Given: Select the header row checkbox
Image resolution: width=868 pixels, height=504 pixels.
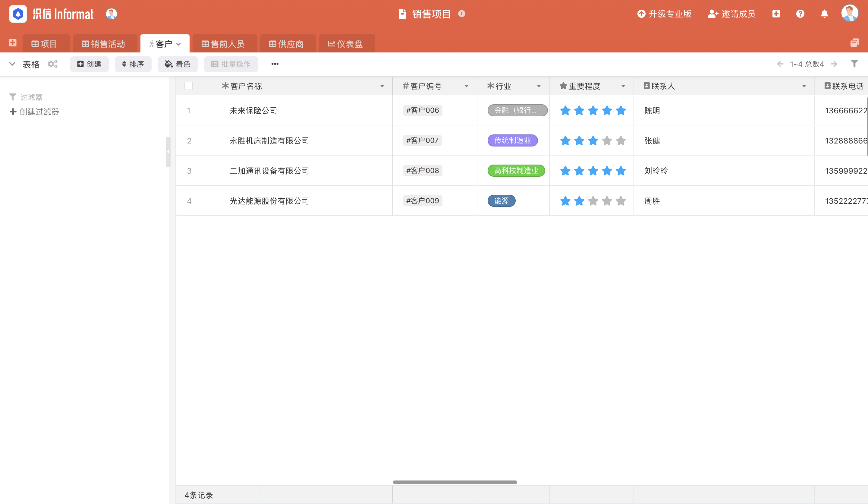Looking at the screenshot, I should [x=189, y=86].
